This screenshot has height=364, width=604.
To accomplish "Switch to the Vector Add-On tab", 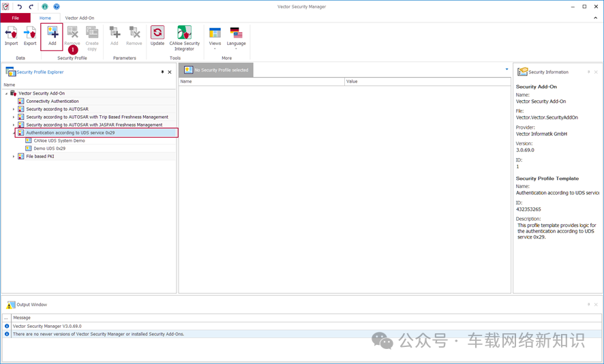I will click(80, 18).
